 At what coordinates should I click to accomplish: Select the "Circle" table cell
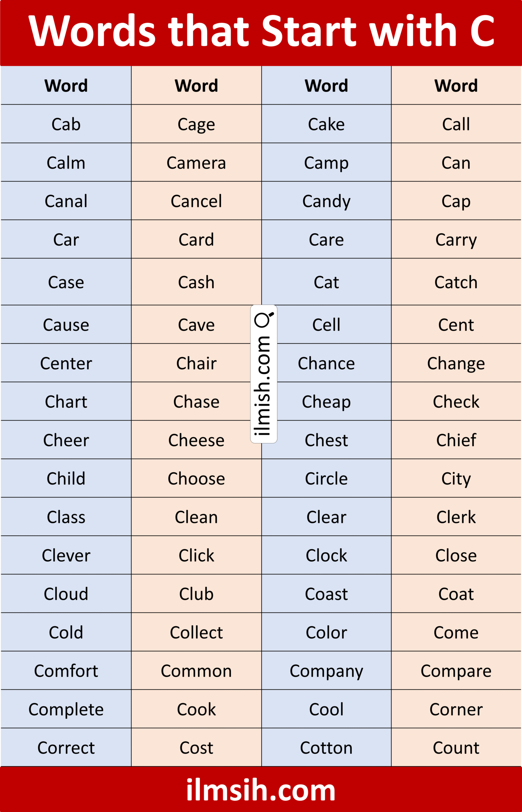click(x=326, y=478)
